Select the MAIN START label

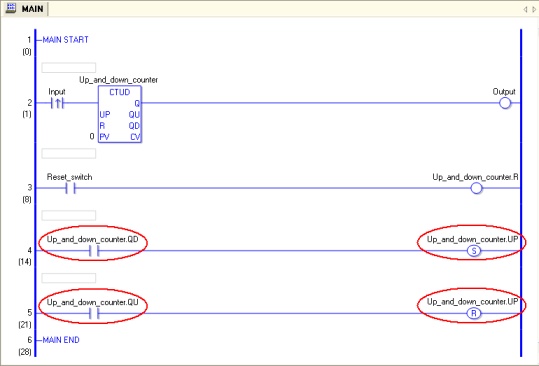pyautogui.click(x=65, y=40)
